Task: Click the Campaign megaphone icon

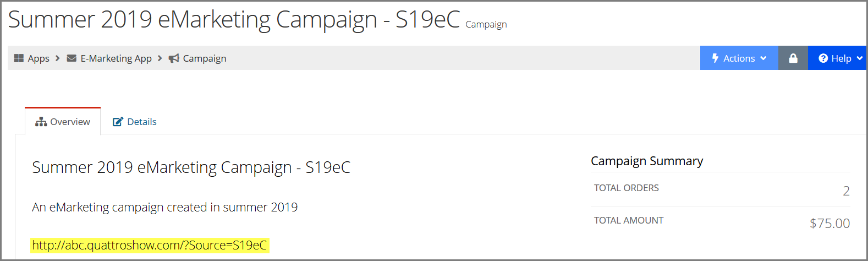Action: coord(174,58)
